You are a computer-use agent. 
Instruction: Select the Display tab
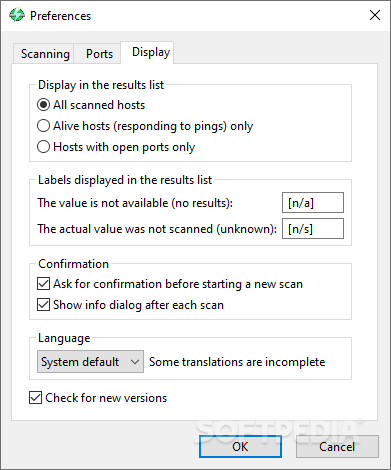coord(147,52)
